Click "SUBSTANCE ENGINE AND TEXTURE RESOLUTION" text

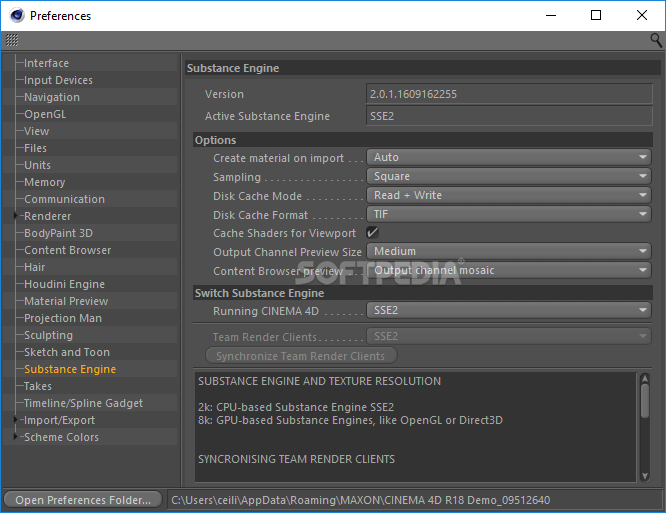(x=319, y=381)
